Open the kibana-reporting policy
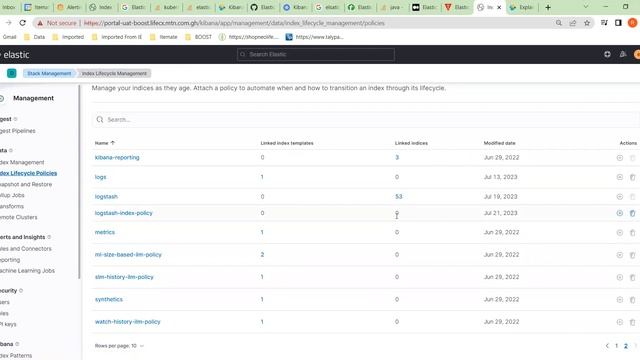 (x=117, y=158)
